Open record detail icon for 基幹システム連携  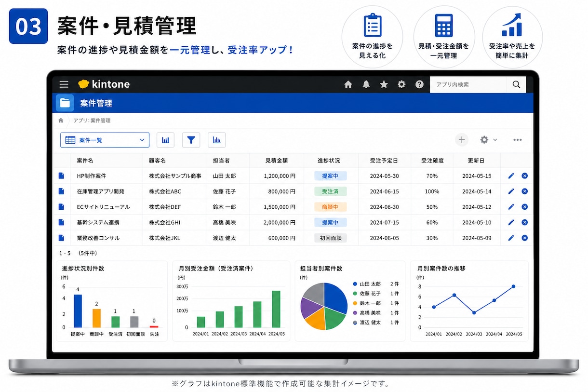tap(61, 222)
